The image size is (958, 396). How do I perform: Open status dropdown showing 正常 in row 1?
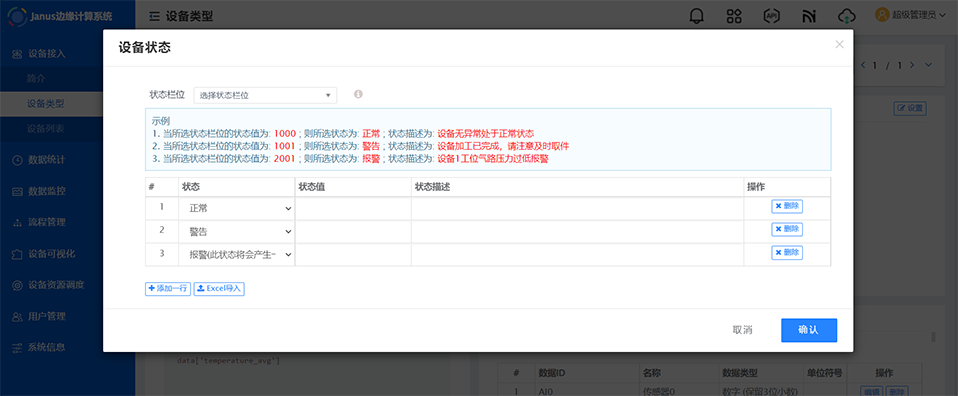(237, 208)
